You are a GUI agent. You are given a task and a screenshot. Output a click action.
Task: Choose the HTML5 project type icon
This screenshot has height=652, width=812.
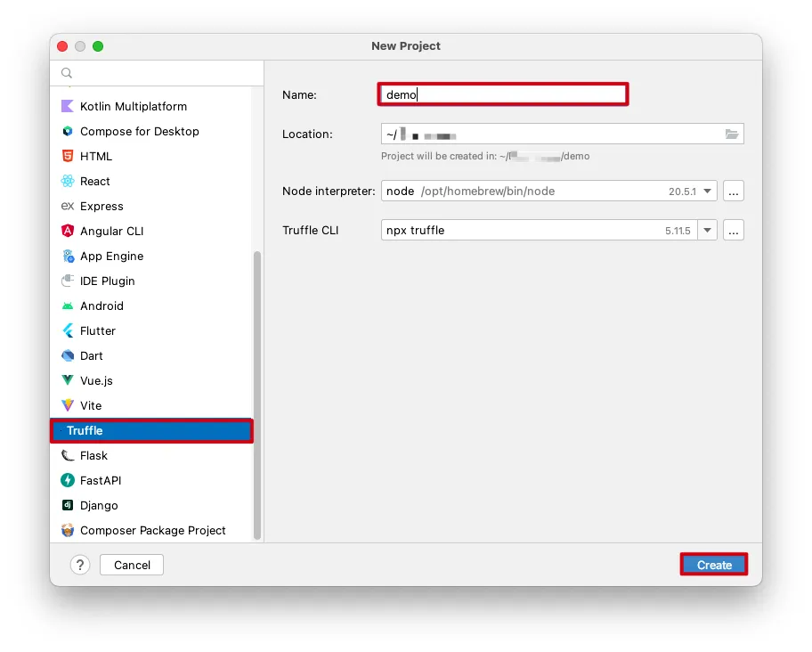point(68,156)
